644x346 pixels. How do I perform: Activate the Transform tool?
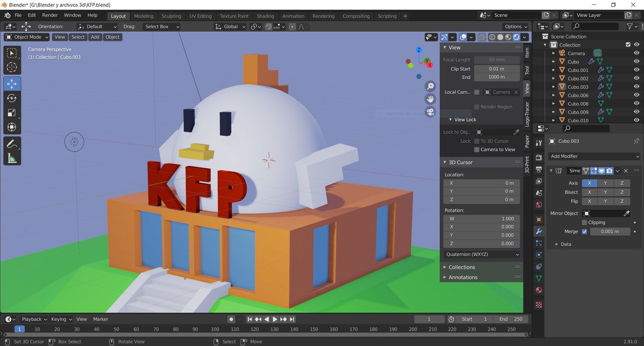point(12,127)
